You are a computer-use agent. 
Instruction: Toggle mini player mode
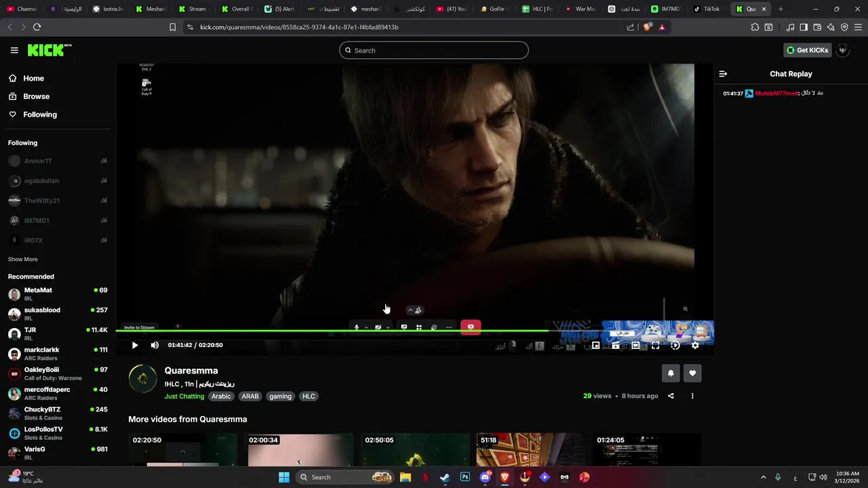595,346
